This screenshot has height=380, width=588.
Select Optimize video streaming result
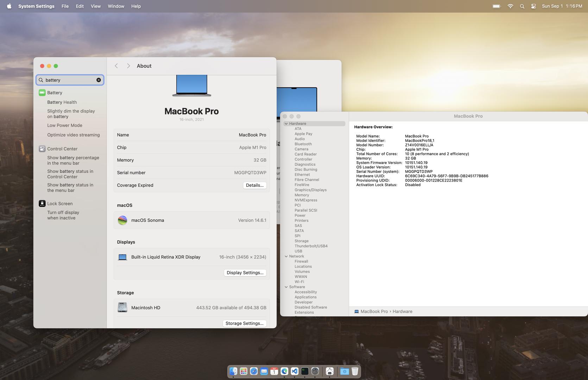74,135
